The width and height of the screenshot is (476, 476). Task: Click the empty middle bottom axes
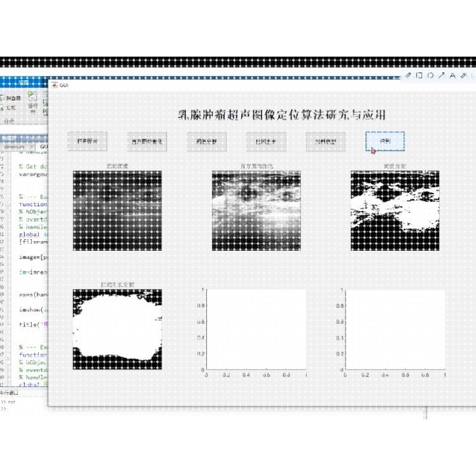(x=256, y=330)
